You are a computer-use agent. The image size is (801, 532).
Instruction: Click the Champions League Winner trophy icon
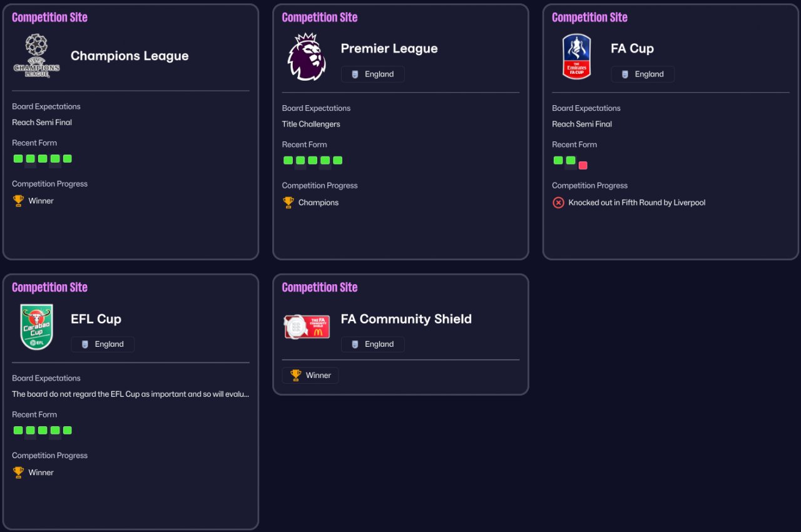pos(18,201)
